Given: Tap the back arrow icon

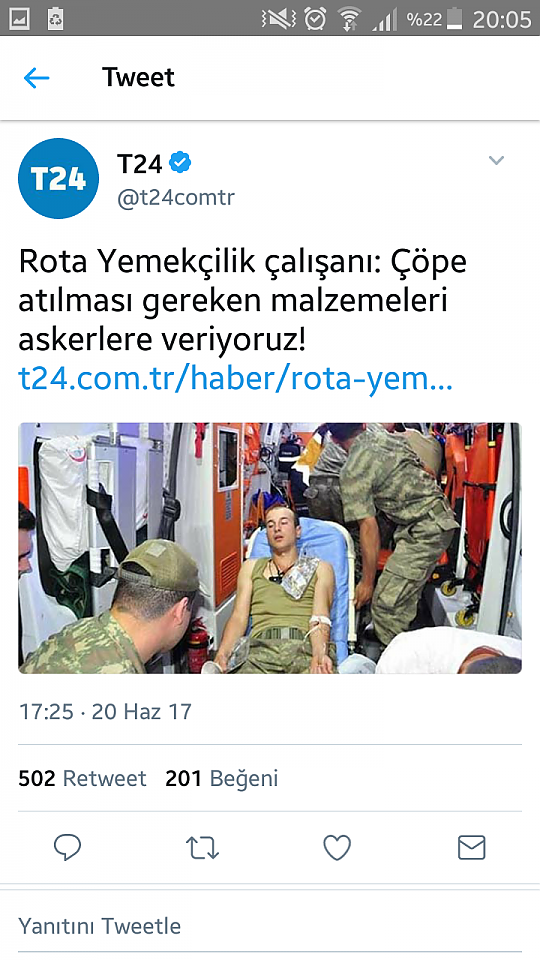Looking at the screenshot, I should click(x=36, y=78).
